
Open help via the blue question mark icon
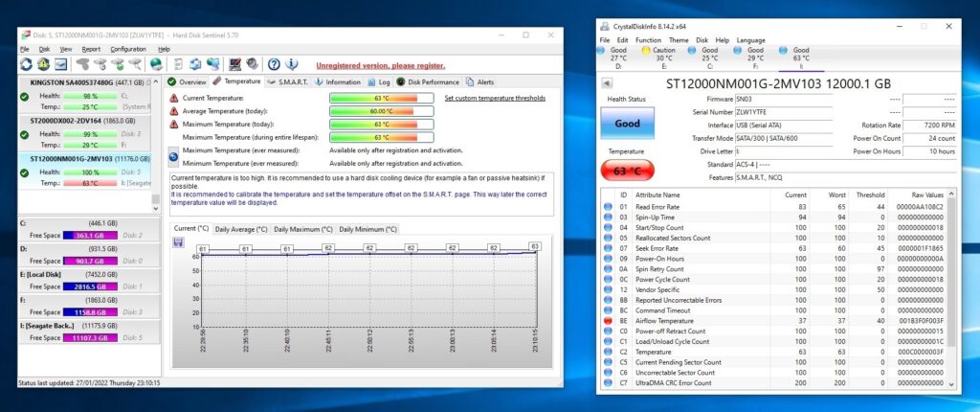[274, 65]
